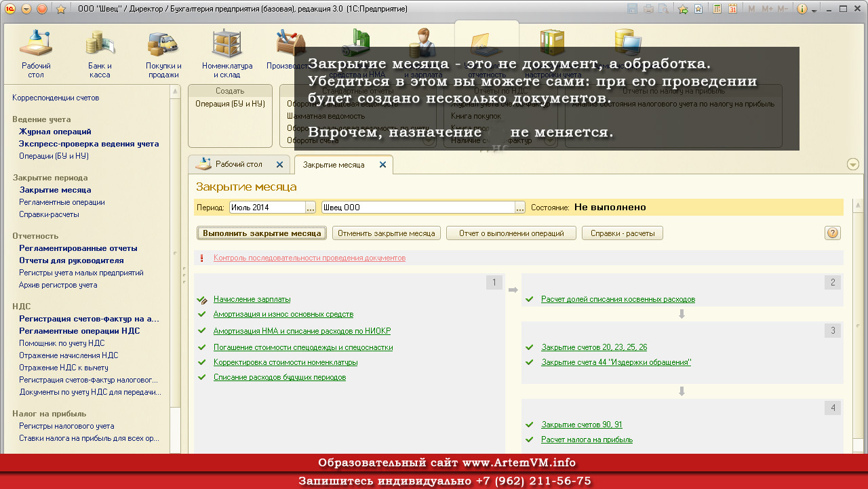Click the Период field showing Июль 2014
This screenshot has height=489, width=868.
tap(267, 208)
